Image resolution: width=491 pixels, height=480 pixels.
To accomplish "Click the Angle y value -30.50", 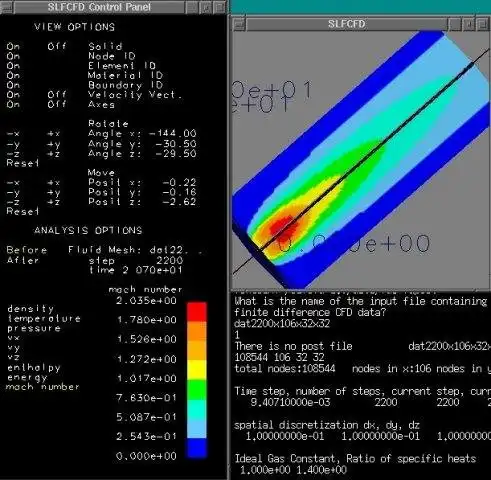I will pyautogui.click(x=176, y=144).
